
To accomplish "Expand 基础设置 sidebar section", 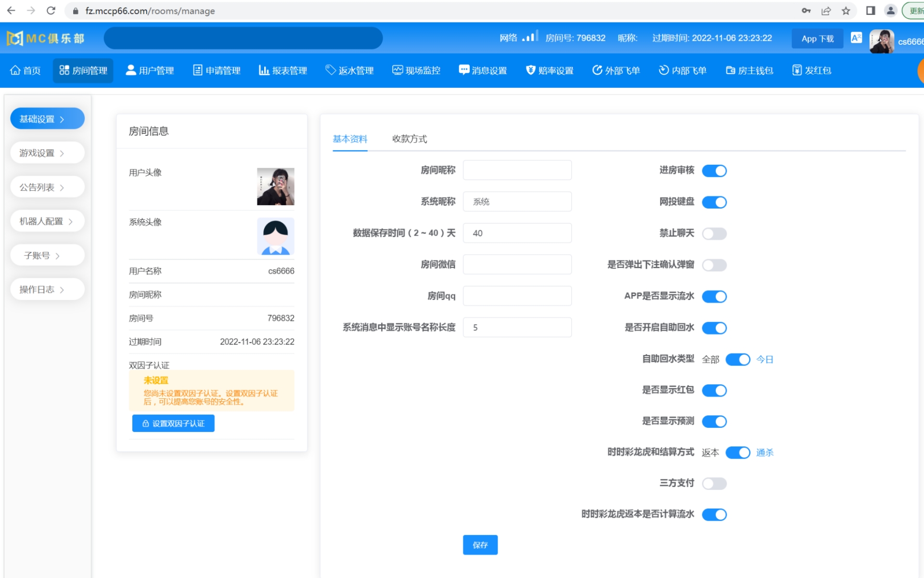I will 47,118.
